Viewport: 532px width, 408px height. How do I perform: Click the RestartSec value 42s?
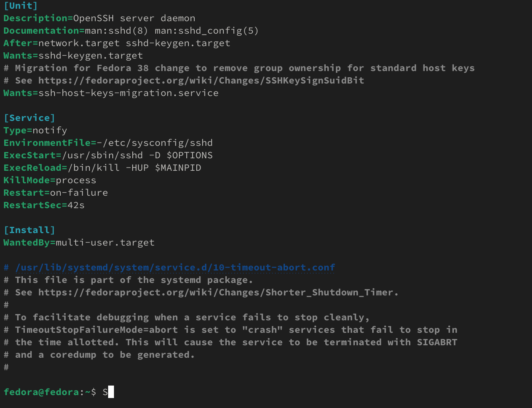tap(76, 205)
